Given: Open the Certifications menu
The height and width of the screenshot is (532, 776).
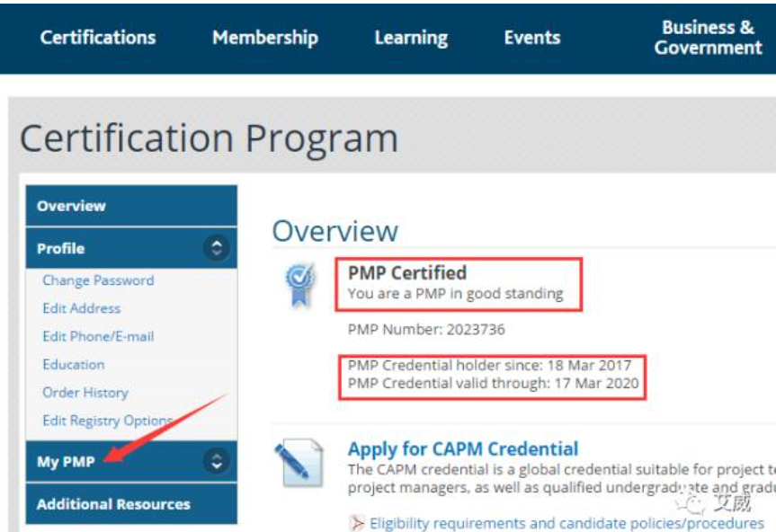Looking at the screenshot, I should pos(98,38).
